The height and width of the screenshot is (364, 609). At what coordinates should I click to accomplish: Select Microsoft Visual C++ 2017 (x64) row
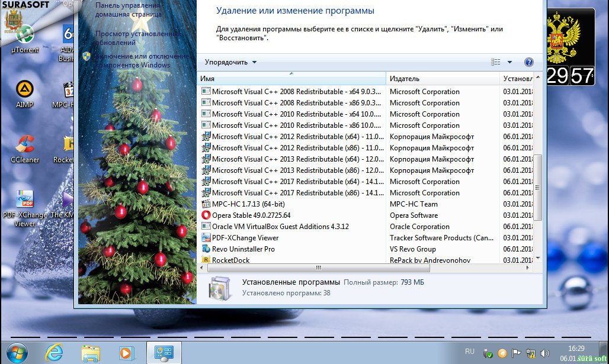365,182
